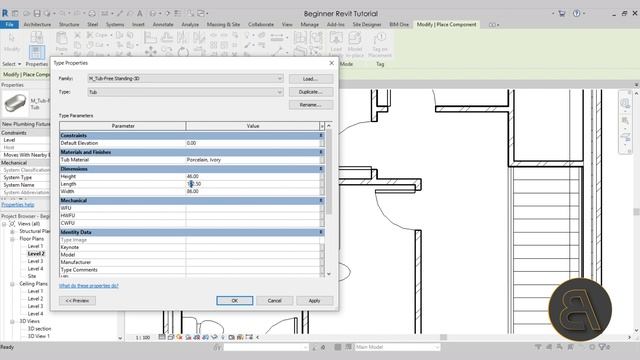Viewport: 640px width, 360px height.
Task: Click the Align tool icon in Modify panel
Action: coord(150,38)
